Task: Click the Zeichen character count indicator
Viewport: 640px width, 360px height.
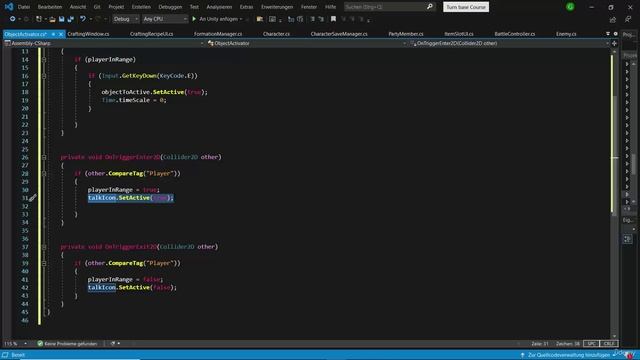Action: pos(568,344)
